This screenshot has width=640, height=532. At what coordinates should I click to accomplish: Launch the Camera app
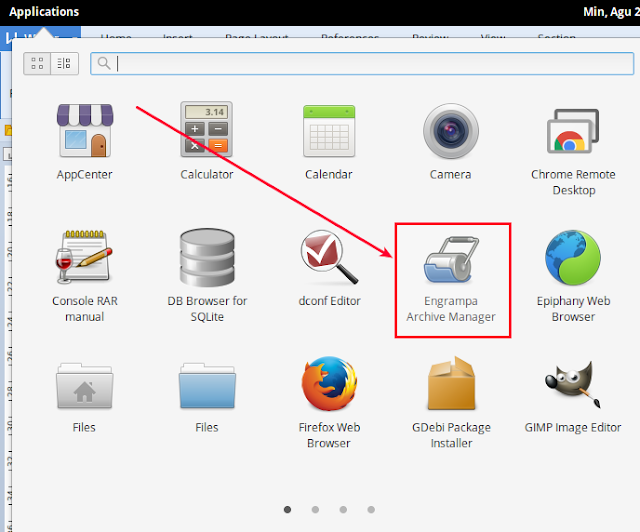[451, 141]
